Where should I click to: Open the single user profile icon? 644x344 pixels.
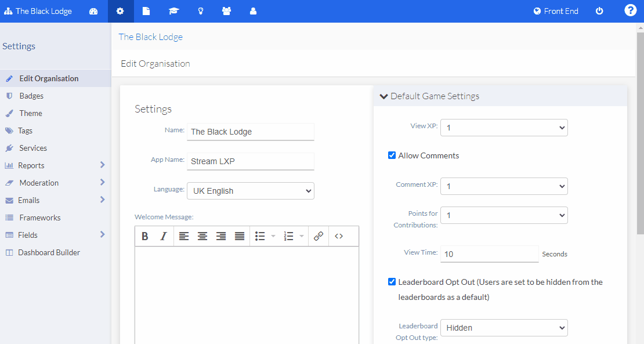253,11
